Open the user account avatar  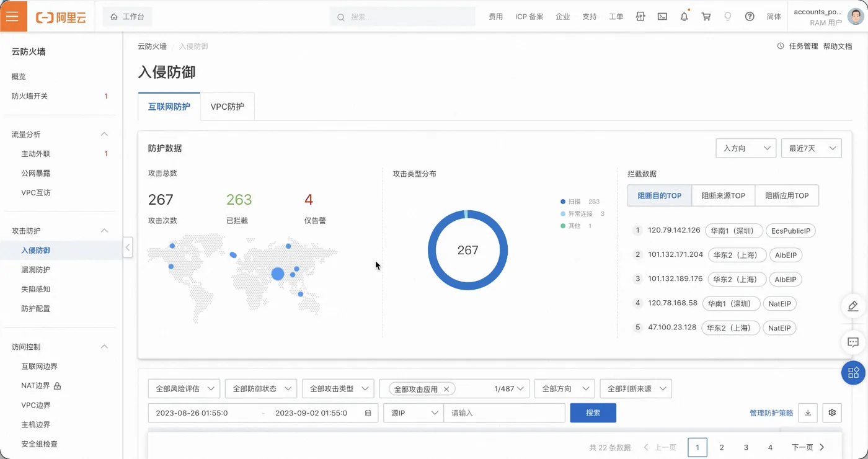(x=856, y=17)
